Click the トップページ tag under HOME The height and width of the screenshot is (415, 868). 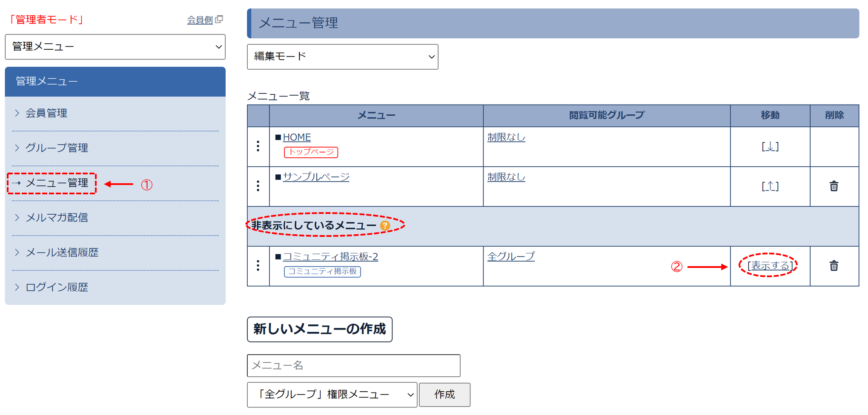311,152
